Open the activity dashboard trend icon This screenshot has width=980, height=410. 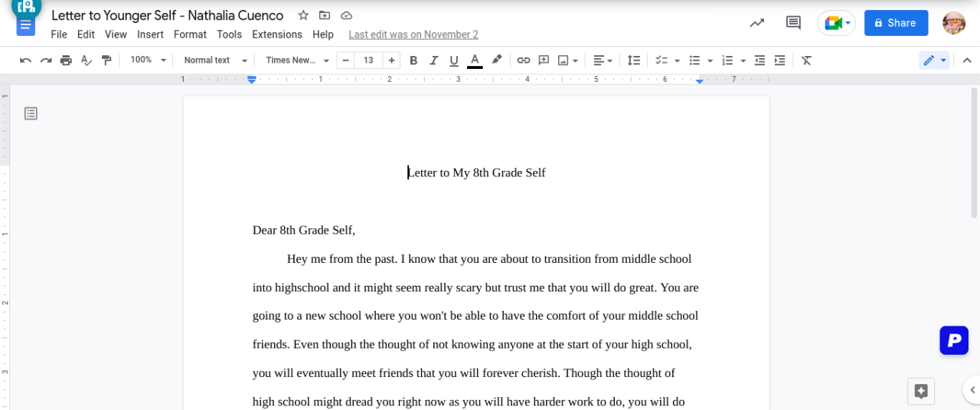pyautogui.click(x=757, y=23)
